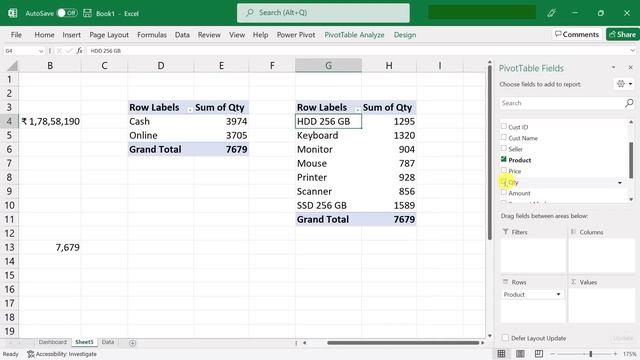Viewport: 640px width, 360px height.
Task: Switch to Page Break Preview in the status bar
Action: pyautogui.click(x=539, y=353)
